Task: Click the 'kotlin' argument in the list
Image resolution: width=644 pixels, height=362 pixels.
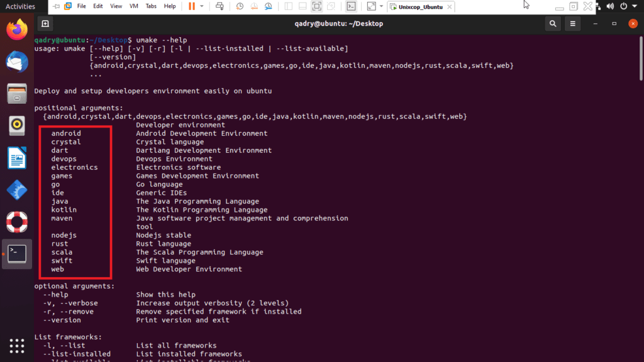Action: click(64, 210)
